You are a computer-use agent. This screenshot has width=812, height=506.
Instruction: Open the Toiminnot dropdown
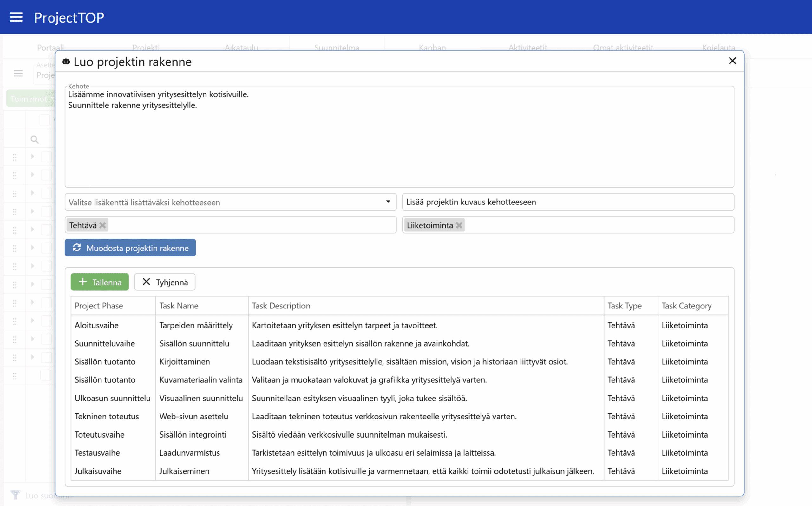30,99
